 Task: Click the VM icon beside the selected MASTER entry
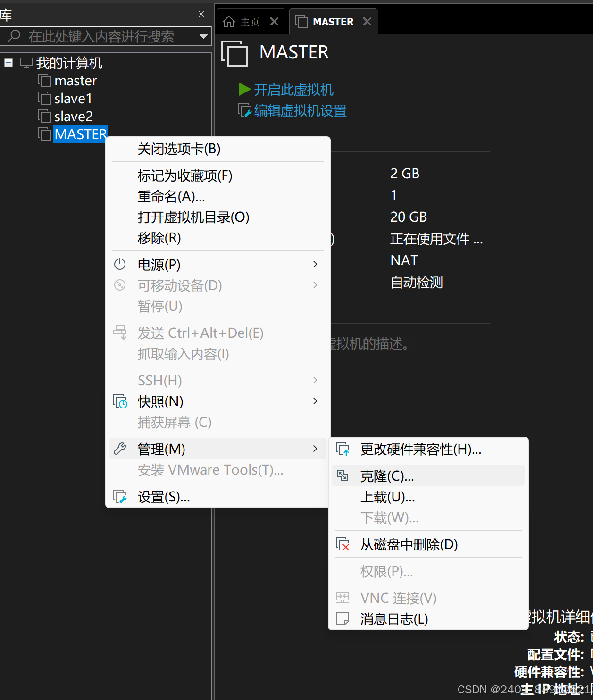pyautogui.click(x=44, y=134)
